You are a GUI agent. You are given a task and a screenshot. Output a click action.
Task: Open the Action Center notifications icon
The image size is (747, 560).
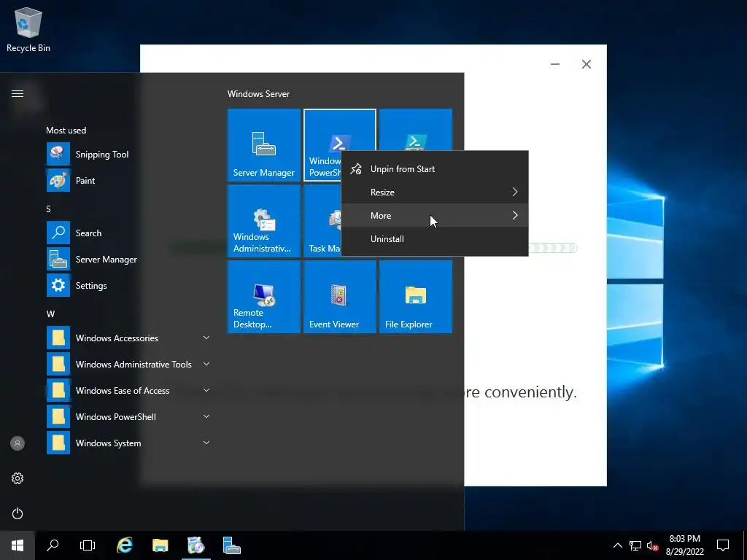[723, 545]
